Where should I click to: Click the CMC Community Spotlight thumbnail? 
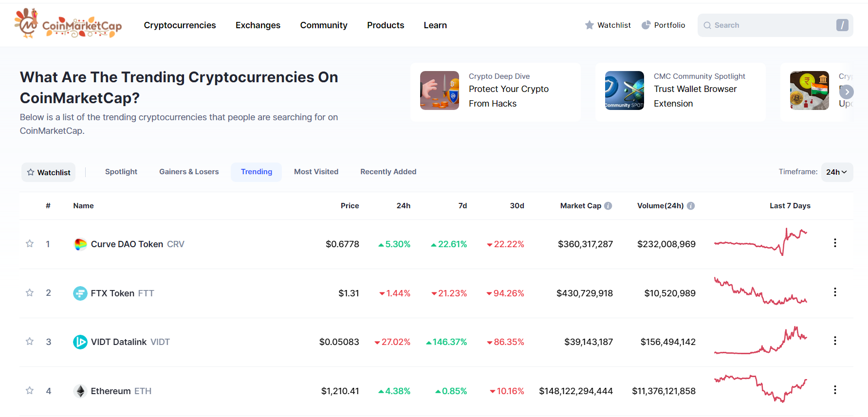625,91
